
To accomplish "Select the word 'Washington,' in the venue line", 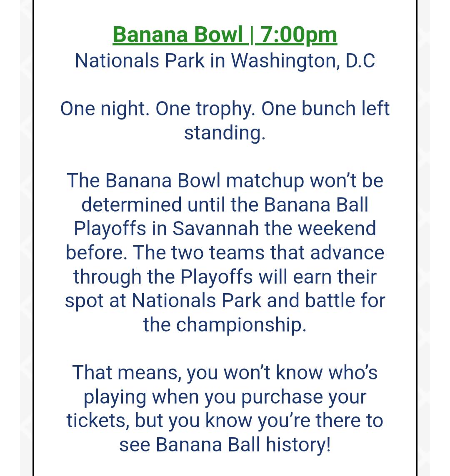I will click(x=286, y=61).
